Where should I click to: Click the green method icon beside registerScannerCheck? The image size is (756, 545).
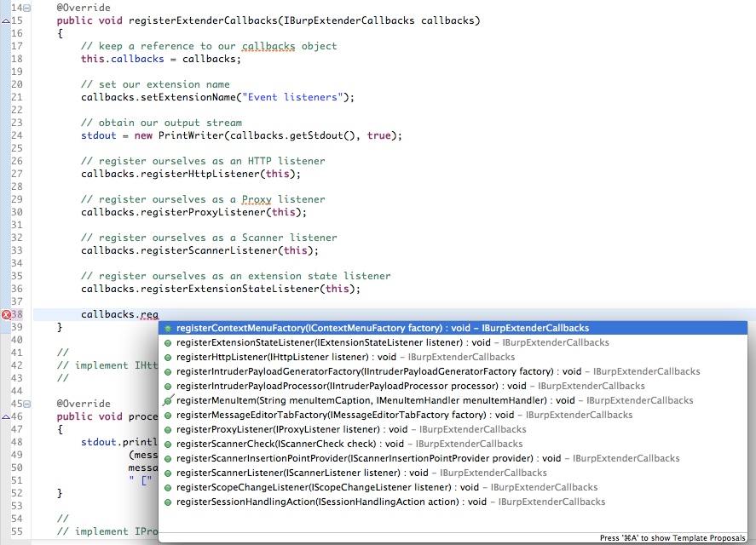pos(168,444)
